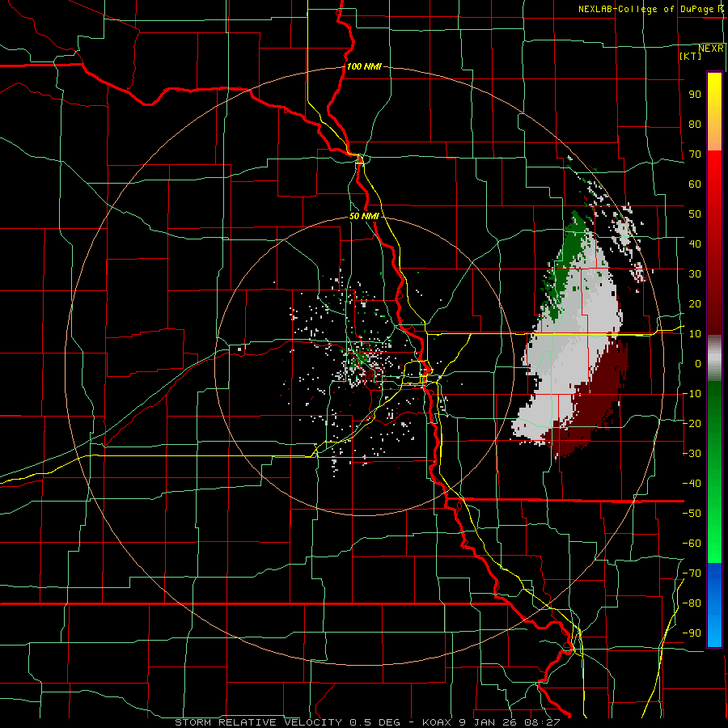Click the positive 80 scale label

tap(695, 125)
